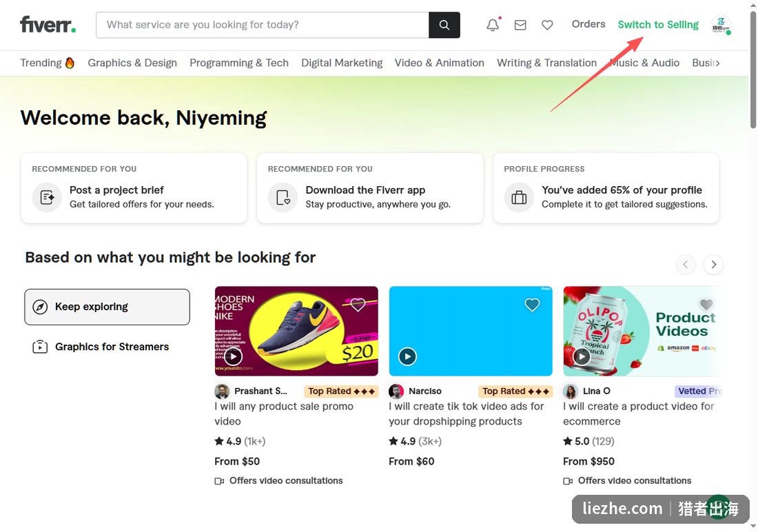
Task: Open notifications bell
Action: pos(493,25)
